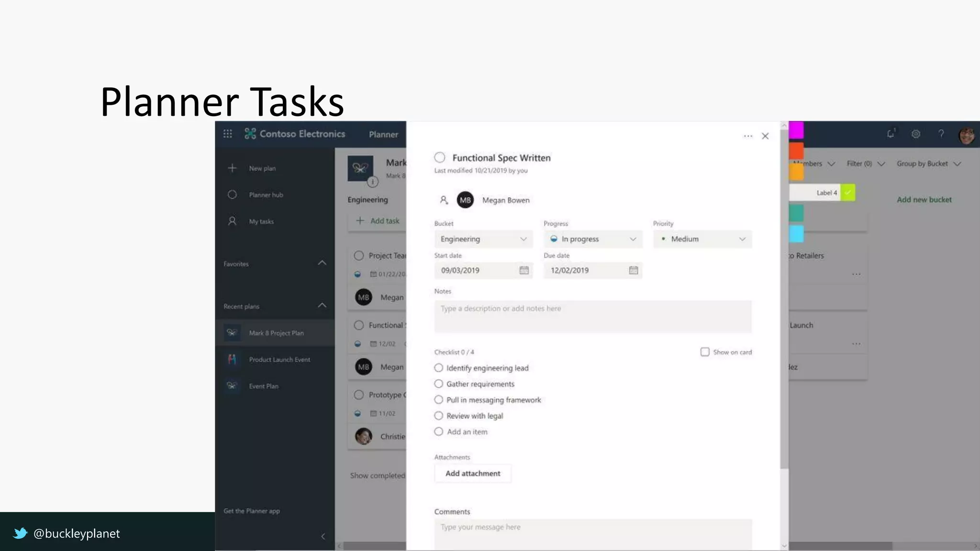The height and width of the screenshot is (551, 980).
Task: Click Show completed in Engineering bucket
Action: tap(378, 475)
